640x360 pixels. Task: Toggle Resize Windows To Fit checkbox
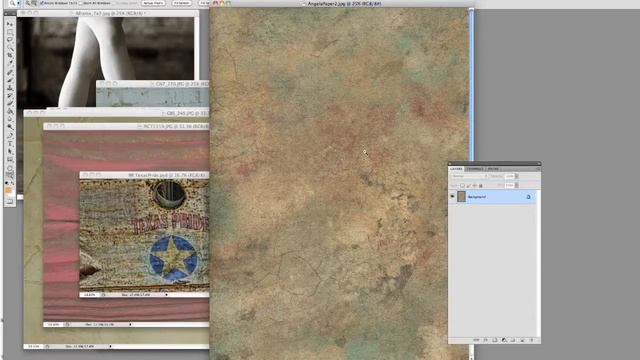[x=42, y=3]
